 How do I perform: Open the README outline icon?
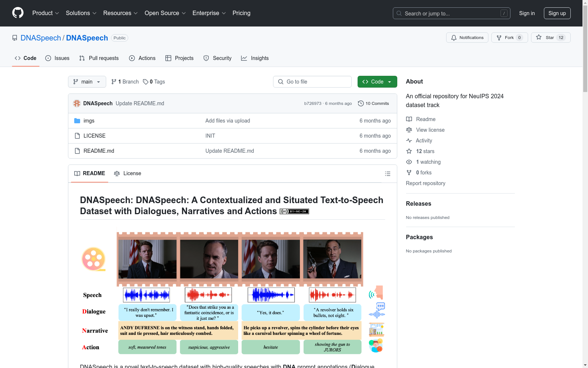(387, 174)
